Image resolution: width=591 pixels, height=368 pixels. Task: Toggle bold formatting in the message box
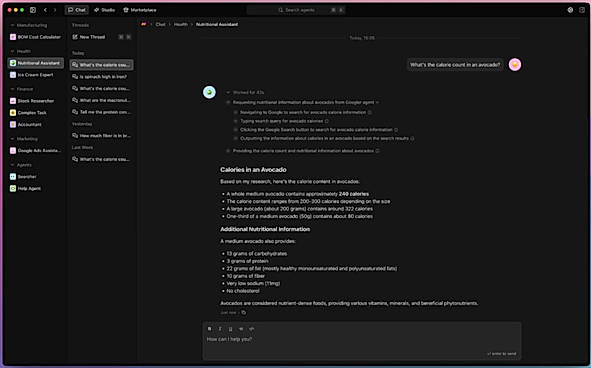pyautogui.click(x=210, y=329)
